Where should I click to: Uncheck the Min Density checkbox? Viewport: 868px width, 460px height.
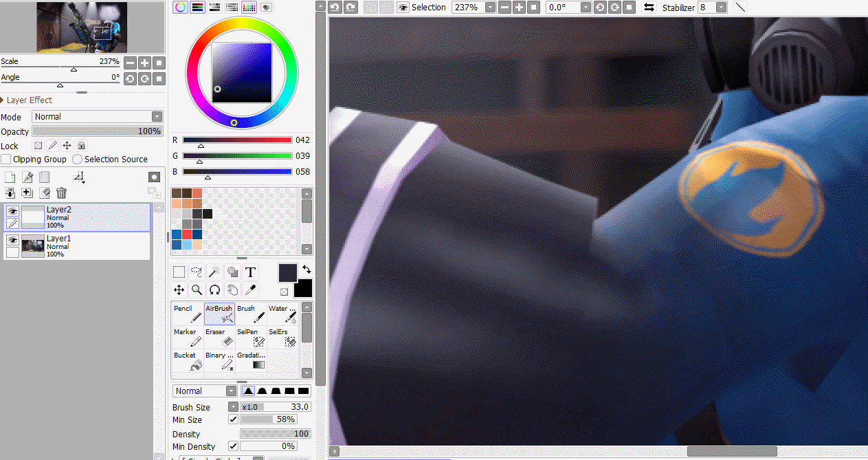(x=233, y=446)
